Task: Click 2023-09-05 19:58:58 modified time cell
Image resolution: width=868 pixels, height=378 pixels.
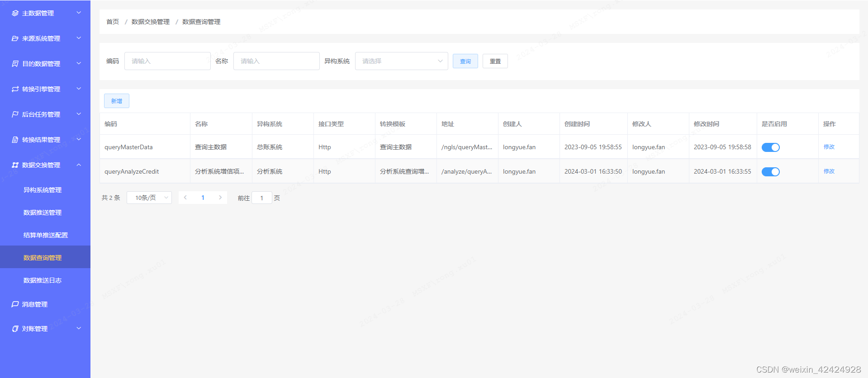Action: 722,147
